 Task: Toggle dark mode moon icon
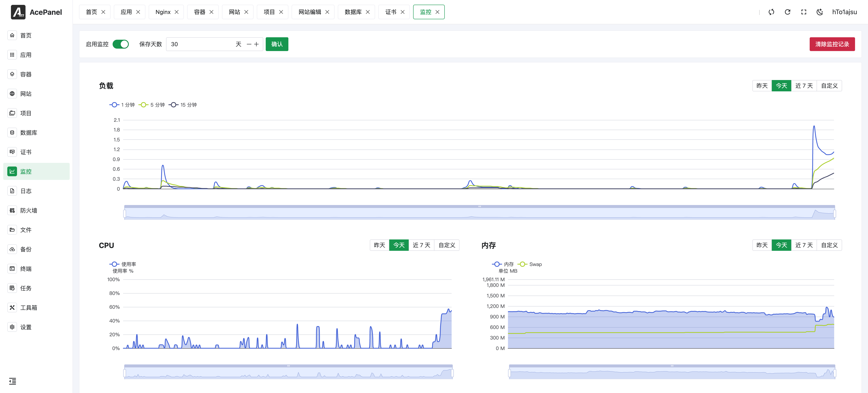[x=819, y=12]
